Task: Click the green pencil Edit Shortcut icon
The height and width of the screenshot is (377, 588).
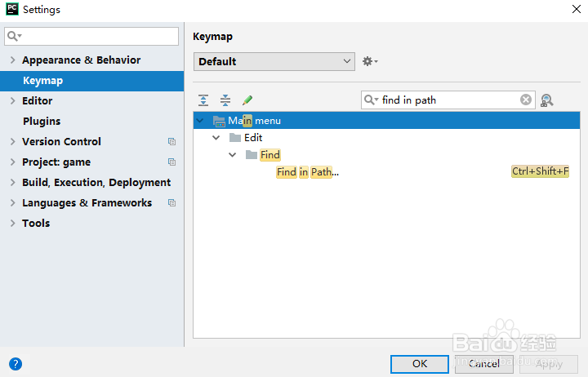Action: [247, 100]
